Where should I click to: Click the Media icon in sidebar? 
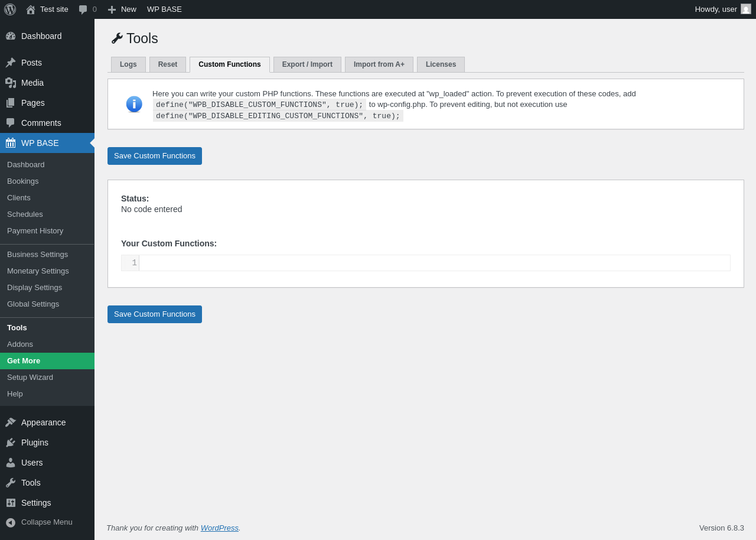click(x=11, y=83)
